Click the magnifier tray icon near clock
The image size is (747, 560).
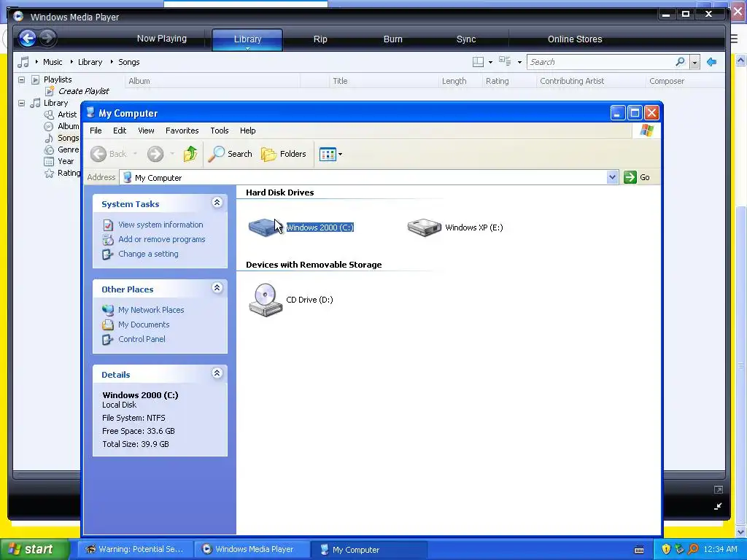click(x=693, y=550)
